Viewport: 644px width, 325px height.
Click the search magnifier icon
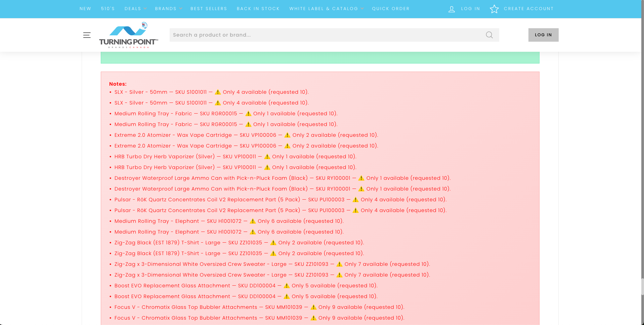(489, 35)
